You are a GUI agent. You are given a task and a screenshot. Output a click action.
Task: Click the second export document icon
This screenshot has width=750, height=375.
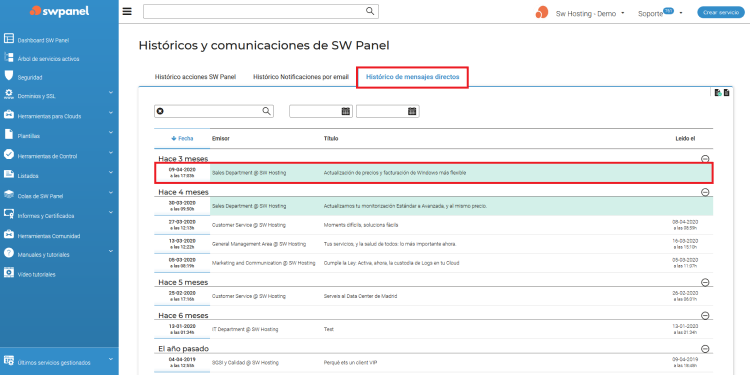(x=727, y=93)
